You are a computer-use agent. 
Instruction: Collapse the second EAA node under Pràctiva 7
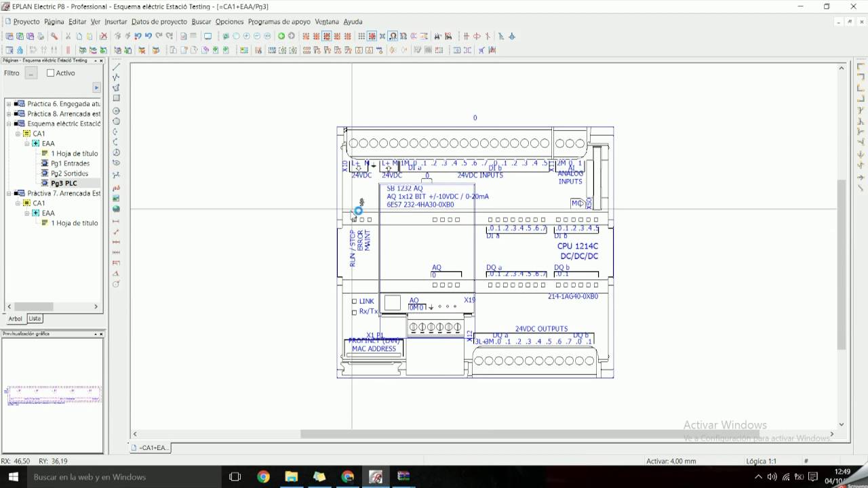click(x=27, y=213)
